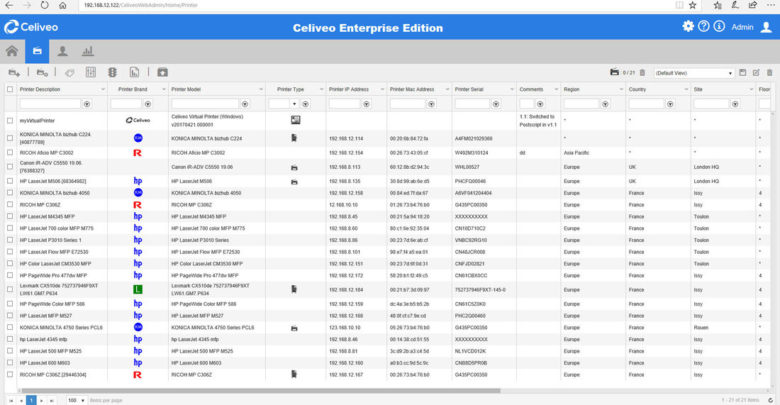Open the Printer IP Address column menu arrow

click(x=382, y=90)
